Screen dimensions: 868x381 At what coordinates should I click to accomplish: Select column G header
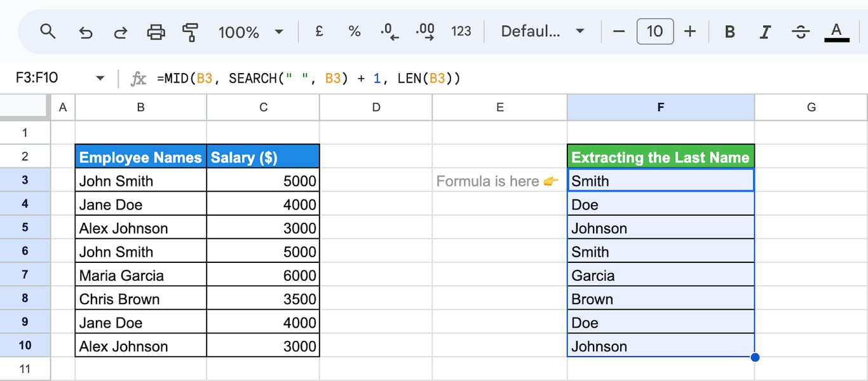(811, 107)
